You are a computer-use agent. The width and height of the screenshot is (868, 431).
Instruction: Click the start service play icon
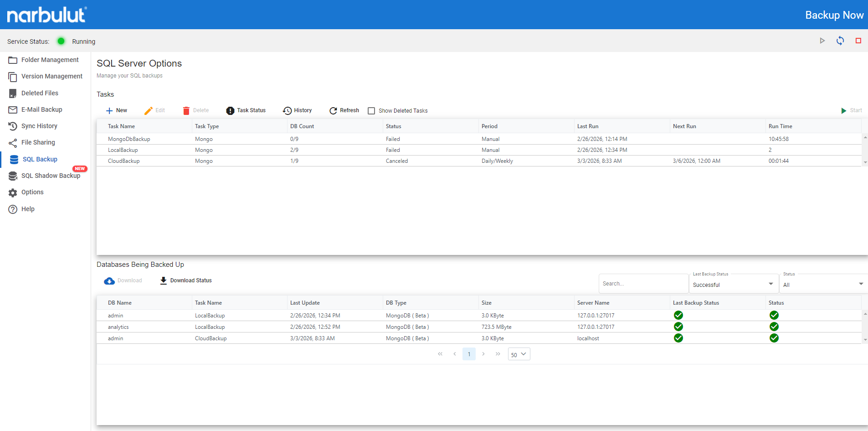822,41
